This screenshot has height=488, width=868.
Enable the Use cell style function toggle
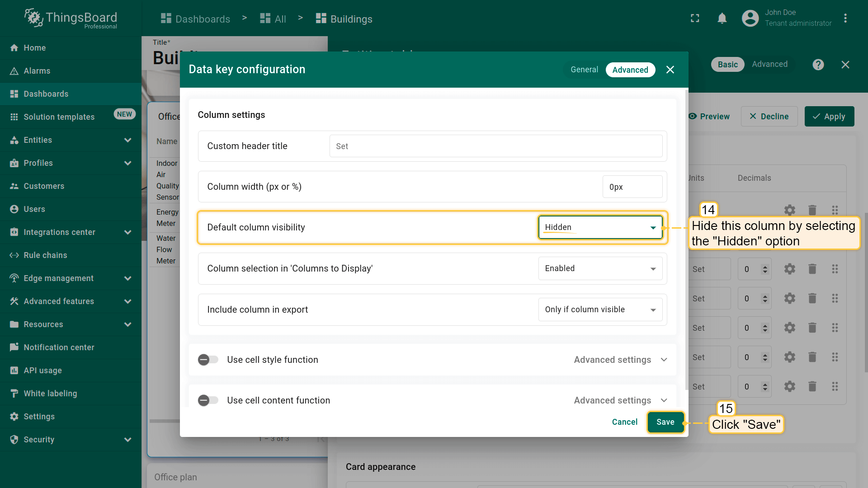(208, 360)
